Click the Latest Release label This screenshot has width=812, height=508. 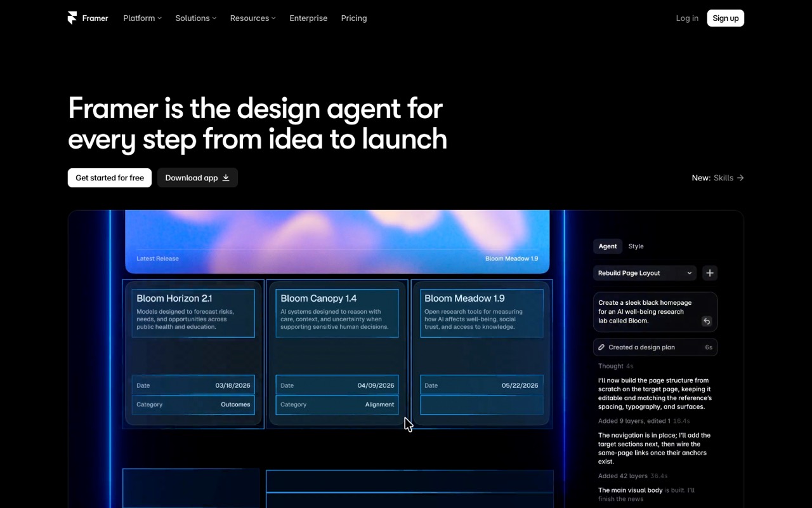pyautogui.click(x=157, y=258)
